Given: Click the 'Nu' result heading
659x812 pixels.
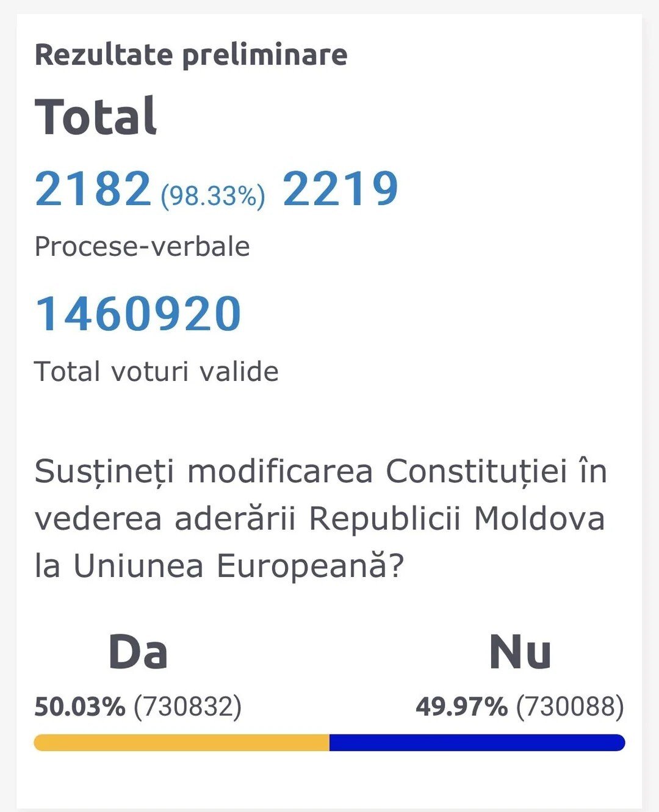Looking at the screenshot, I should tap(520, 653).
